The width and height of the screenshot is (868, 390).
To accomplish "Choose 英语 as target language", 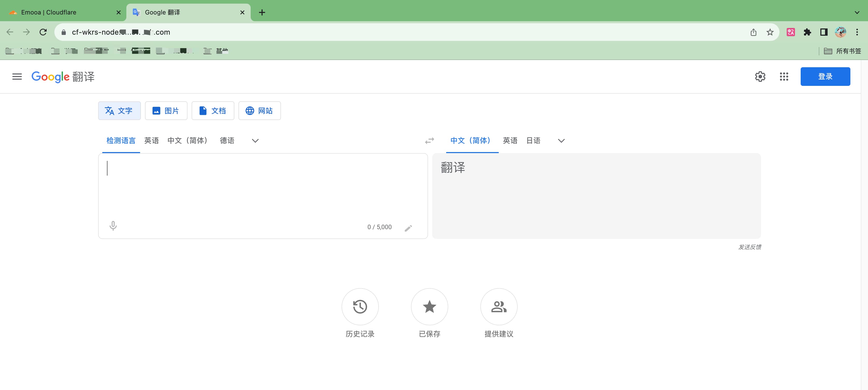I will point(510,141).
